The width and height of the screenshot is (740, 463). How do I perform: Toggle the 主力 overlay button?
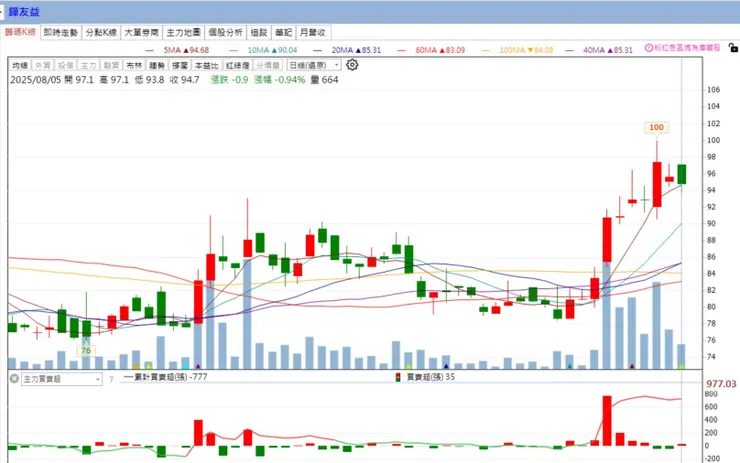click(88, 65)
